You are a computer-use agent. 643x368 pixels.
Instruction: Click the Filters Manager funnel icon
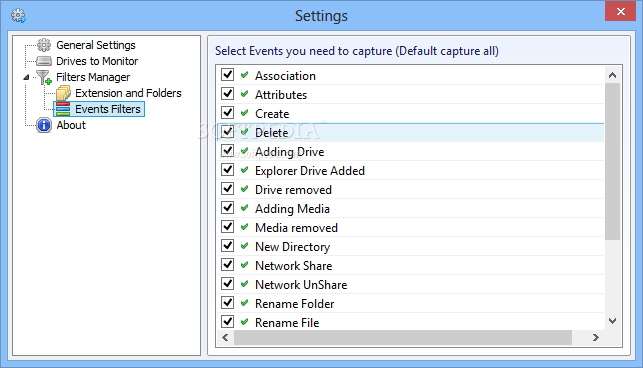point(43,77)
